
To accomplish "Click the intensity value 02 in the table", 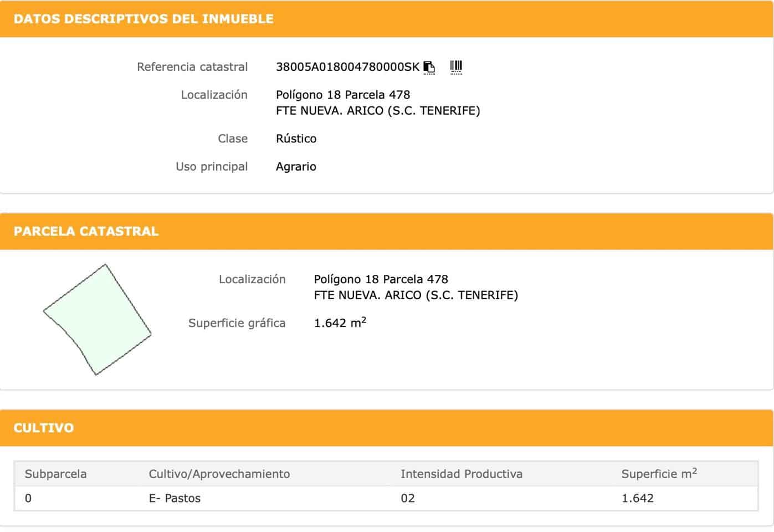I will click(x=408, y=498).
